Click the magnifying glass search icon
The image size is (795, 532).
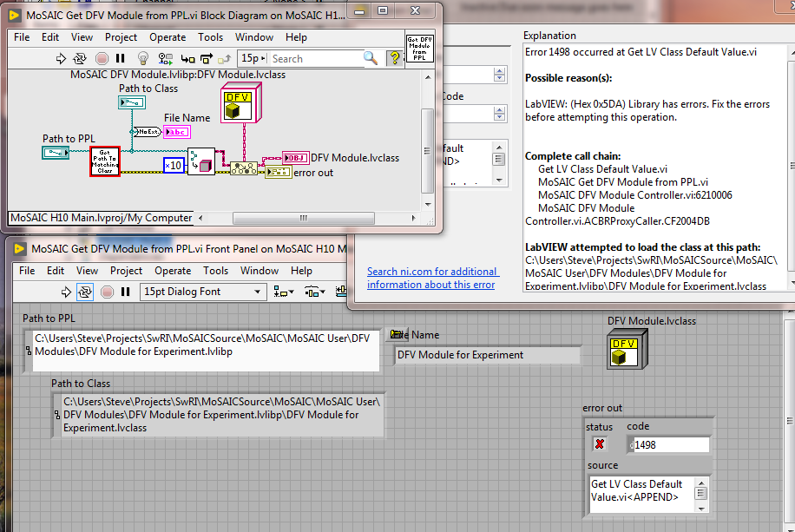pyautogui.click(x=371, y=59)
